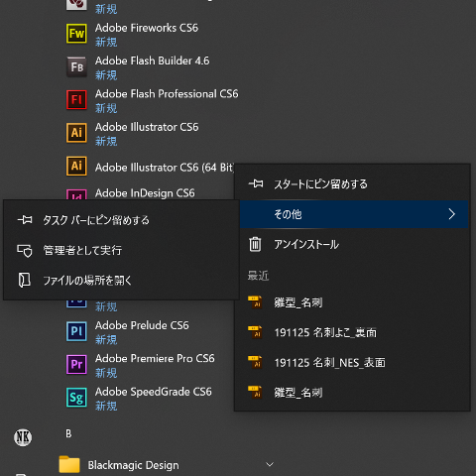Click the NK user account avatar
This screenshot has height=476, width=476.
tap(23, 437)
